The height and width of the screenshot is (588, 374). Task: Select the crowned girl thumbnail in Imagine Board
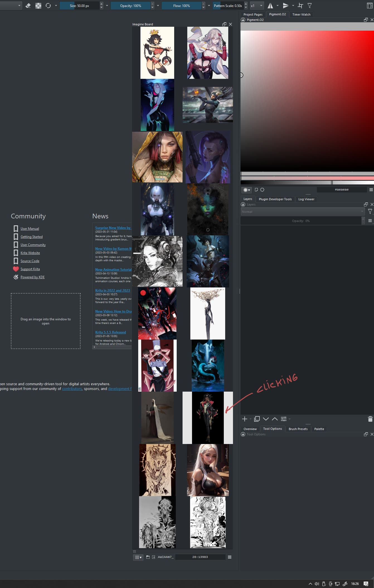(x=157, y=53)
